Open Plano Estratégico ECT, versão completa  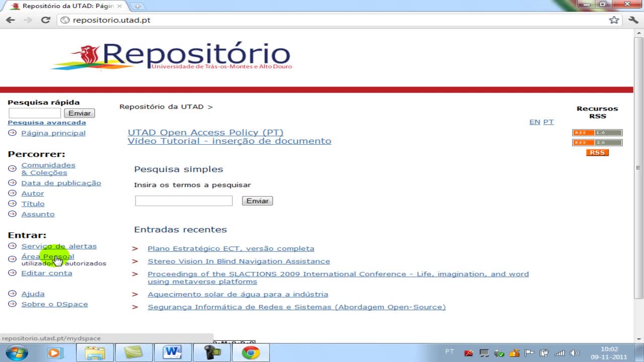coord(231,248)
